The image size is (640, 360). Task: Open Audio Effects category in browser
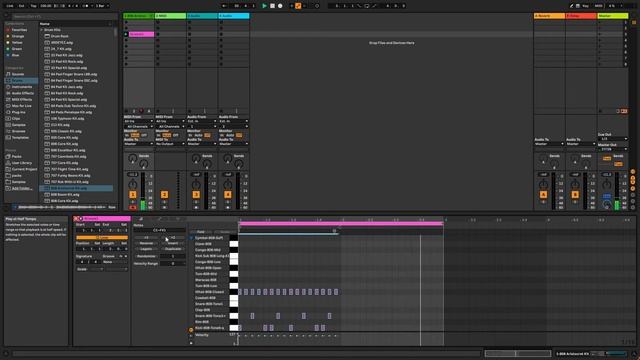coord(22,93)
